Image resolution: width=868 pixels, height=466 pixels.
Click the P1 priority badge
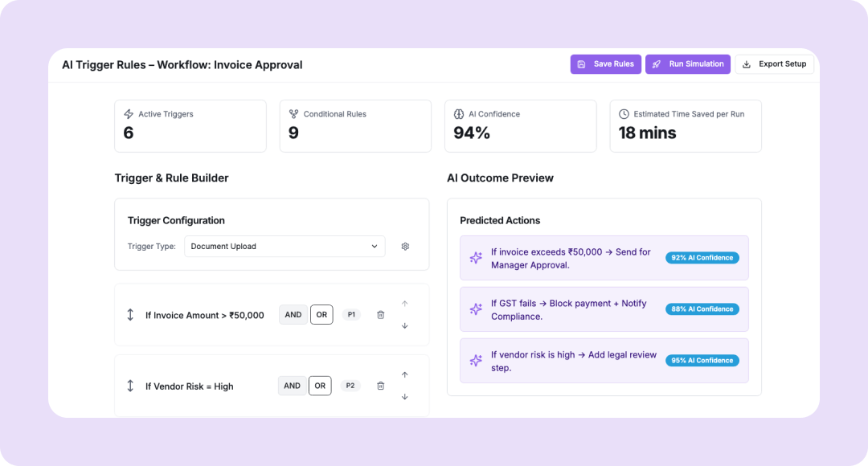pyautogui.click(x=351, y=315)
